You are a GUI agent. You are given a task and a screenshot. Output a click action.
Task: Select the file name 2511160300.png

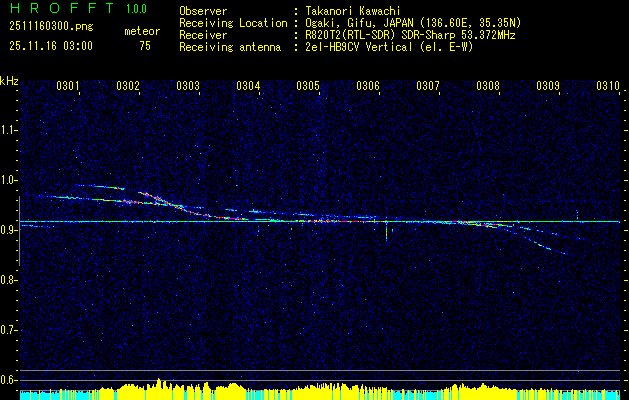tap(51, 26)
